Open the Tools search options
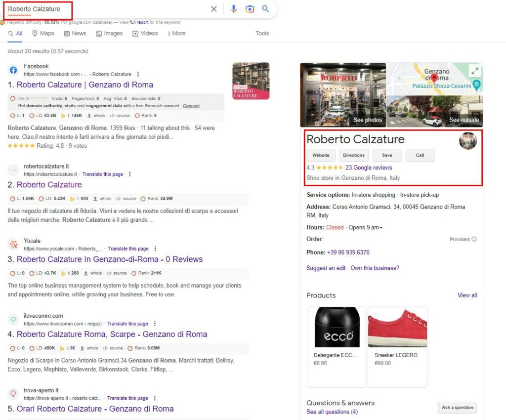This screenshot has width=506, height=420. tap(262, 33)
